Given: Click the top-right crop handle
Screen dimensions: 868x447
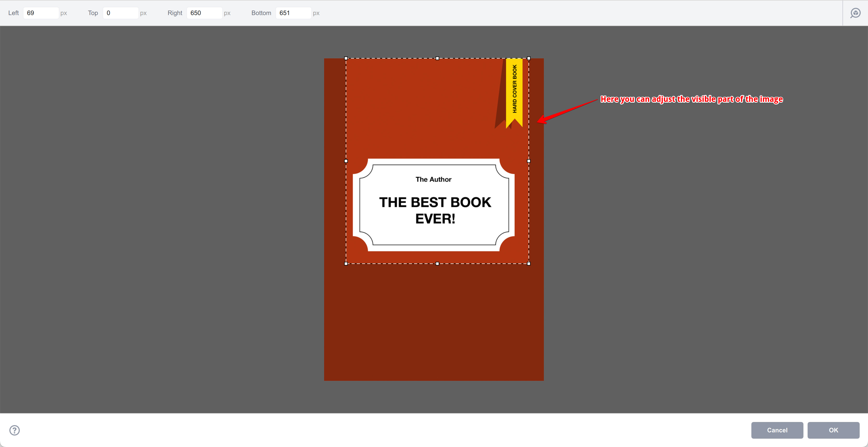Looking at the screenshot, I should [x=529, y=58].
